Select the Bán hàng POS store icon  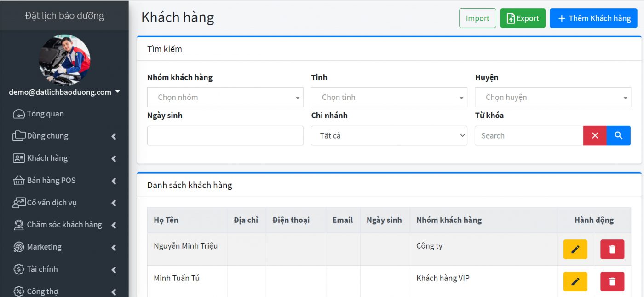pos(17,180)
